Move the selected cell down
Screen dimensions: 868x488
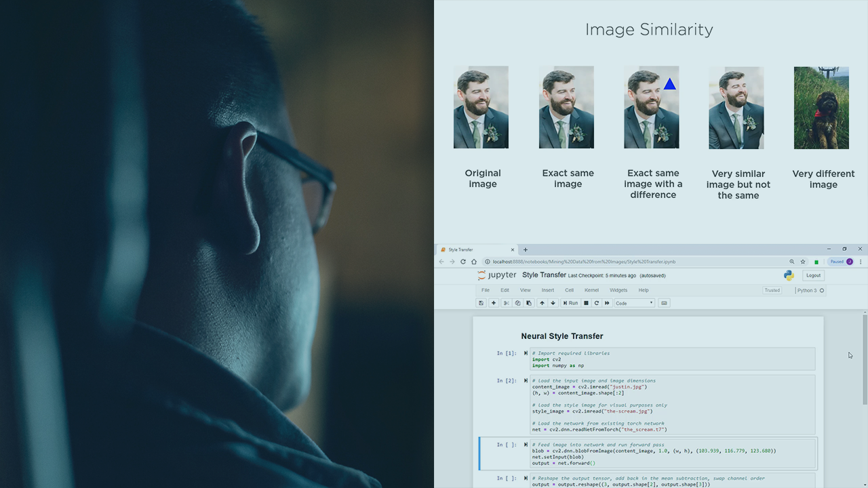pos(553,303)
